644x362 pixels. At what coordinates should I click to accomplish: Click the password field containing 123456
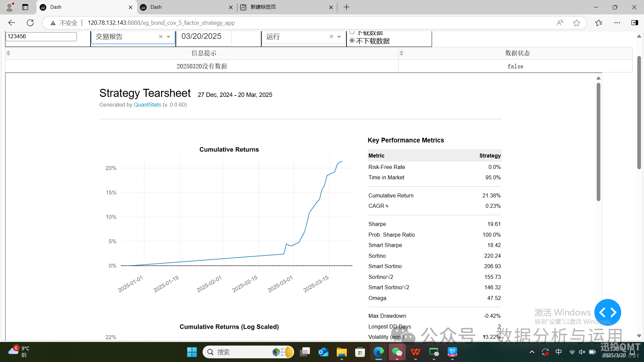[x=41, y=36]
